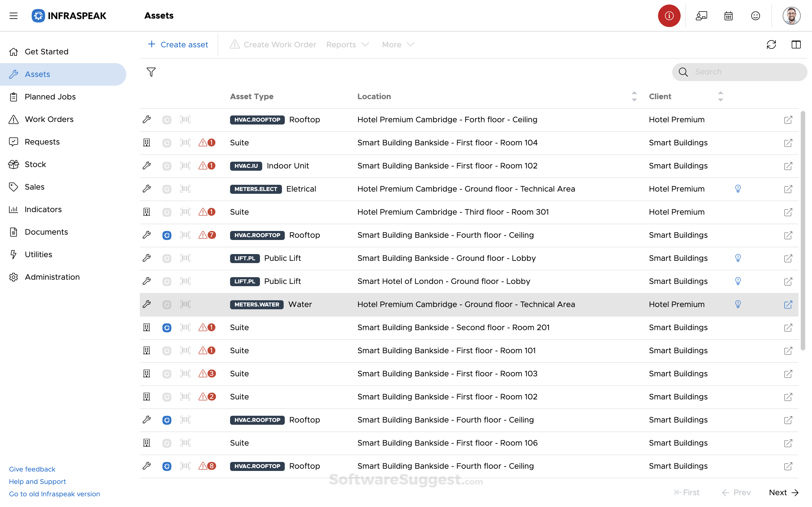This screenshot has width=812, height=507.
Task: Click the column layout icon beside refresh
Action: (x=796, y=44)
